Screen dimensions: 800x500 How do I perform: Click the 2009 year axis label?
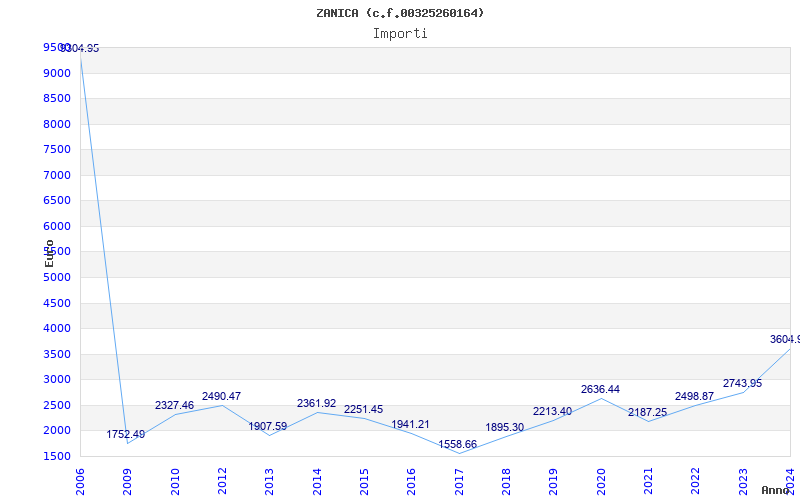click(x=128, y=482)
